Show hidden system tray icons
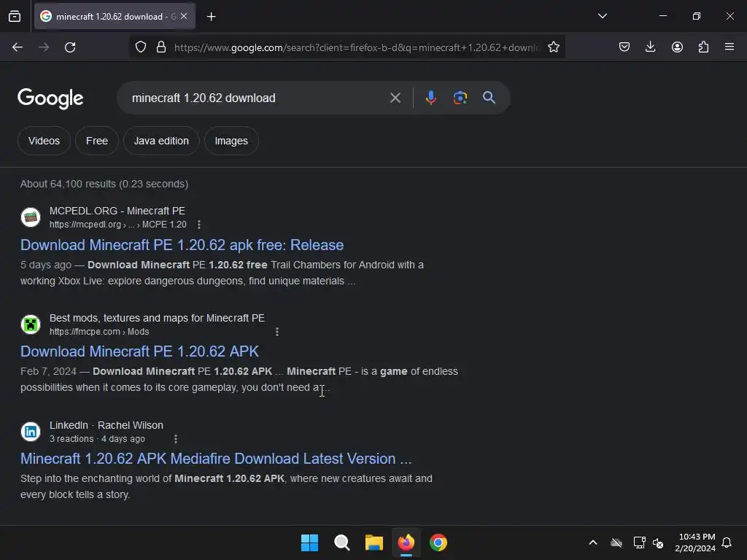 tap(593, 542)
